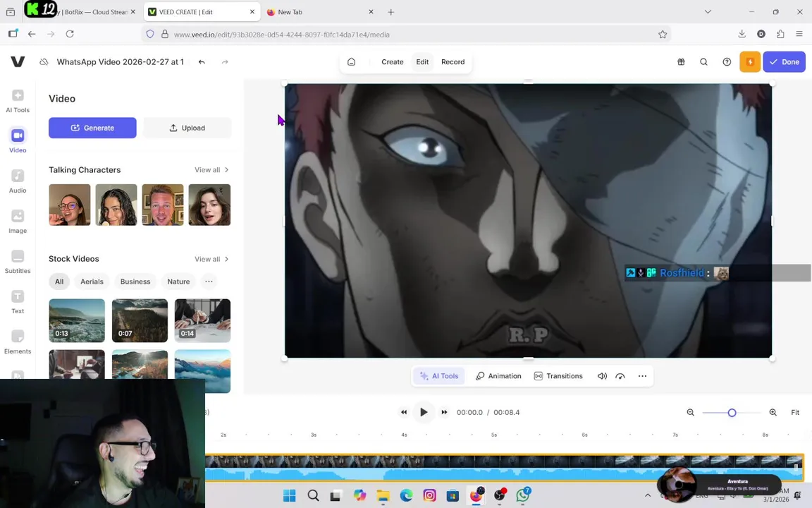The image size is (812, 508).
Task: Click the Upload button
Action: [187, 128]
